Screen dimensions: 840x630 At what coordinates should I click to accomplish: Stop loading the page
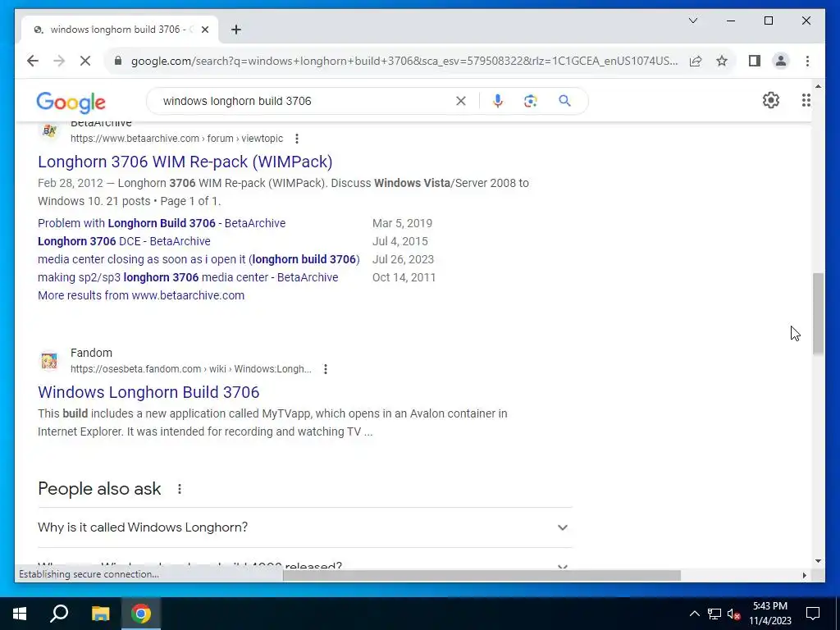point(85,61)
